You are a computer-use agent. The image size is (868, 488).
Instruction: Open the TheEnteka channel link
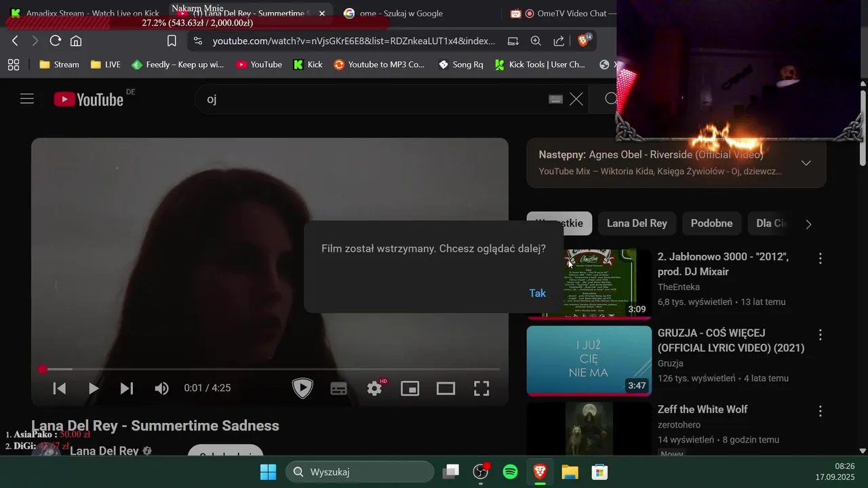(679, 287)
